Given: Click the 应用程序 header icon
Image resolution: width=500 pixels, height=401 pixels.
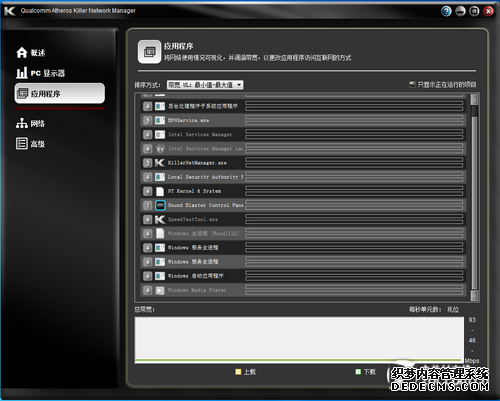Looking at the screenshot, I should click(x=149, y=52).
